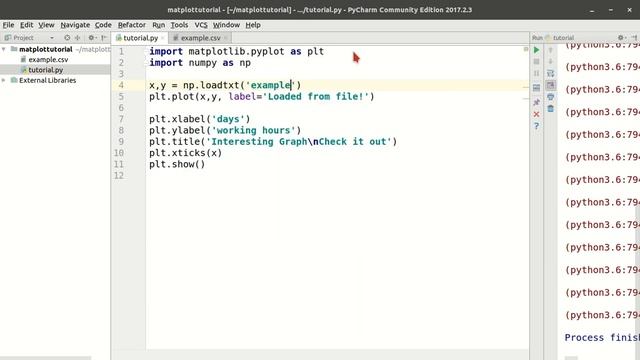This screenshot has height=360, width=640.
Task: Click Run panel horizontal scrollbar
Action: (571, 358)
